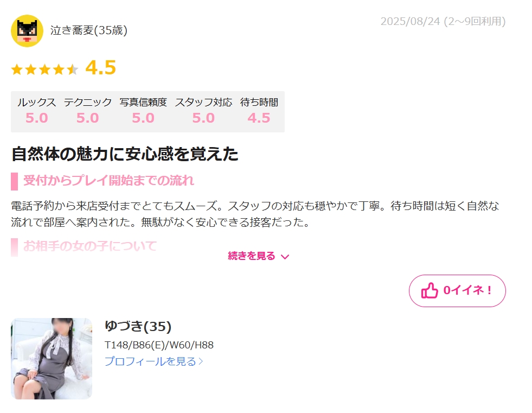Click the chevron icon next to 続きを見る
The height and width of the screenshot is (413, 532).
(285, 257)
